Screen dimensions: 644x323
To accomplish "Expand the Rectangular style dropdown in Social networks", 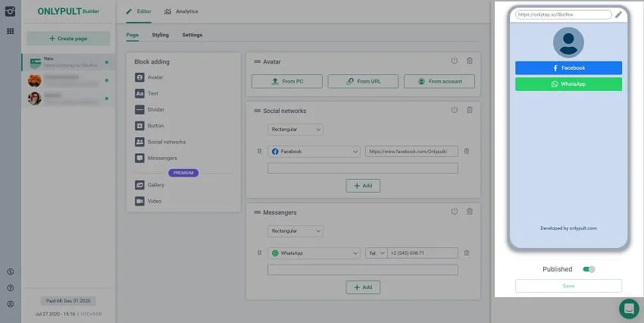I will click(x=295, y=130).
